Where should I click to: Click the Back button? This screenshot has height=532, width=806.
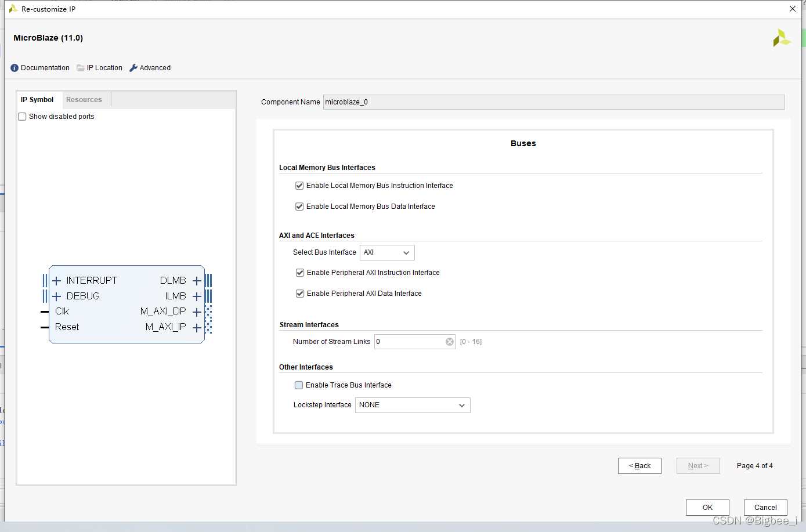click(639, 466)
